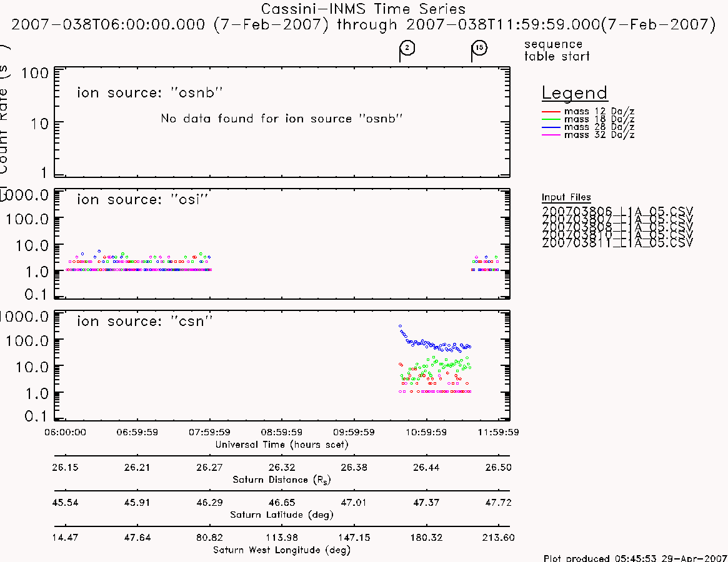Click the 'sequence table start' label

[x=557, y=50]
